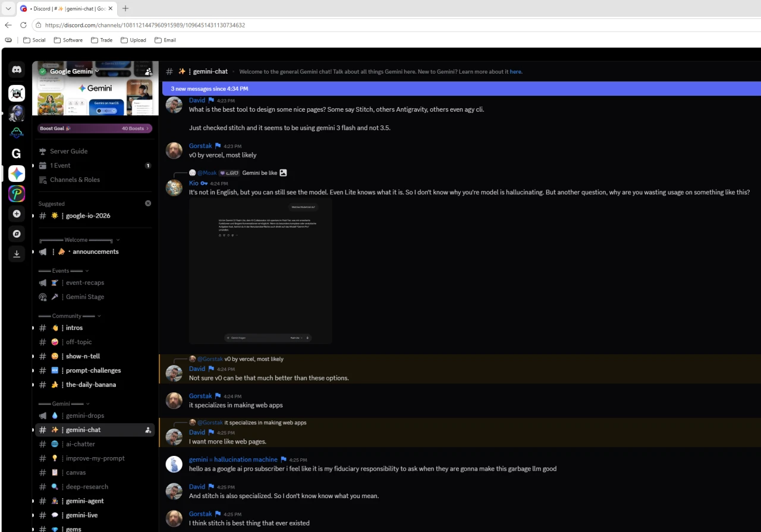
Task: Click the 'here' link in channel topic
Action: point(515,72)
